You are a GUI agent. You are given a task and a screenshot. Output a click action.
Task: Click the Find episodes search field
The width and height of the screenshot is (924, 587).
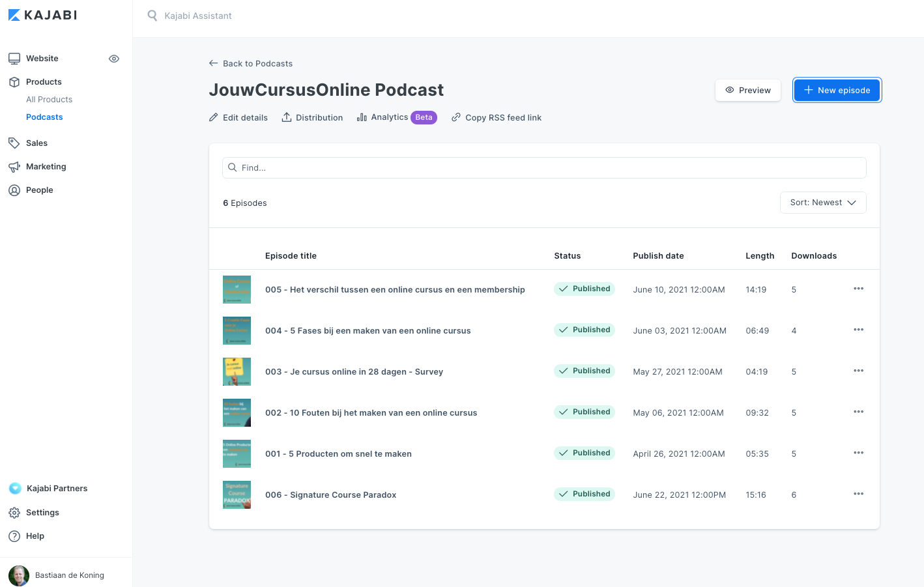544,167
